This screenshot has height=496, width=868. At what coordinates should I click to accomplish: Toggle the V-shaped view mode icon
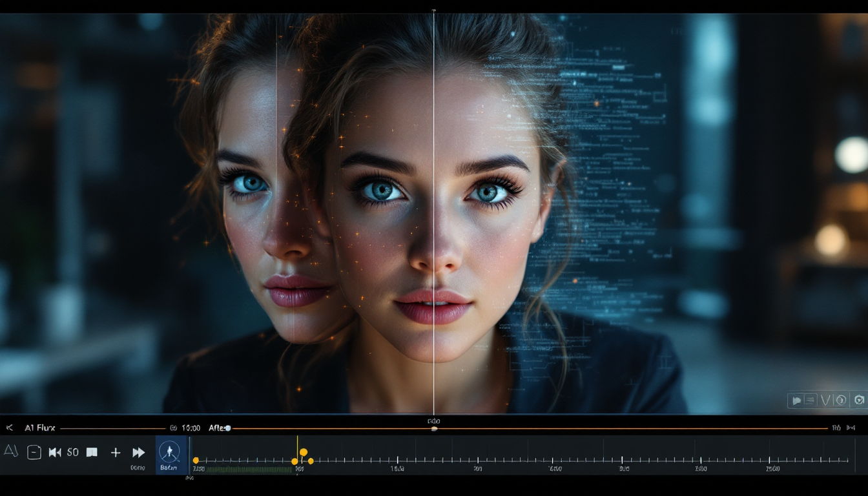click(825, 400)
